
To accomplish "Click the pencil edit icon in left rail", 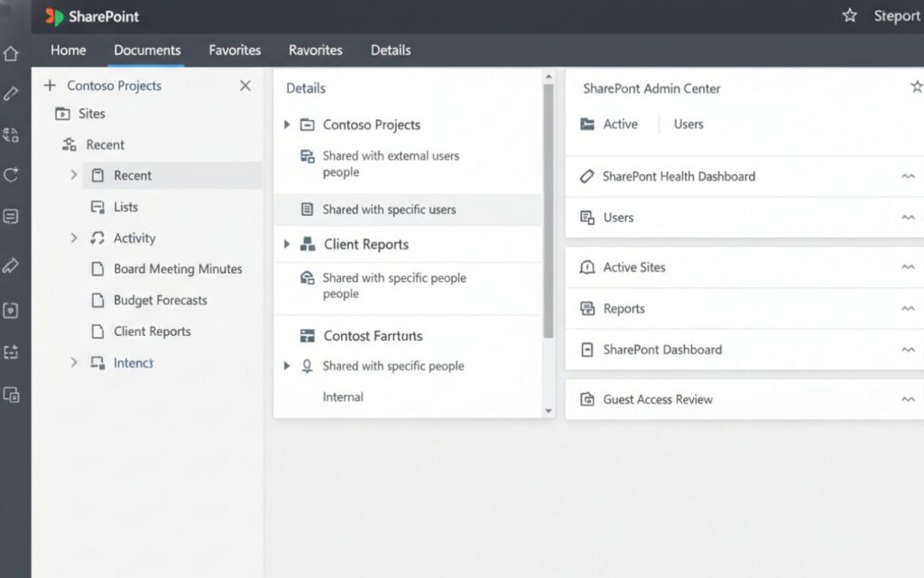I will [11, 93].
